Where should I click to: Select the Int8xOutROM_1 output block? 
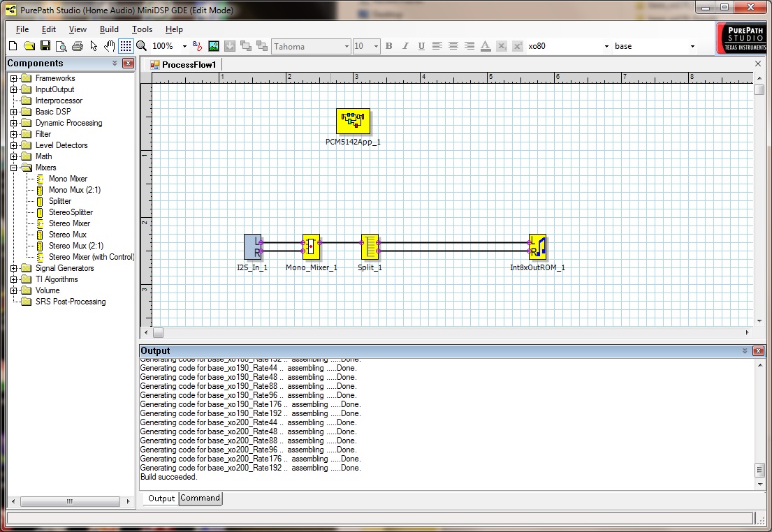coord(538,247)
